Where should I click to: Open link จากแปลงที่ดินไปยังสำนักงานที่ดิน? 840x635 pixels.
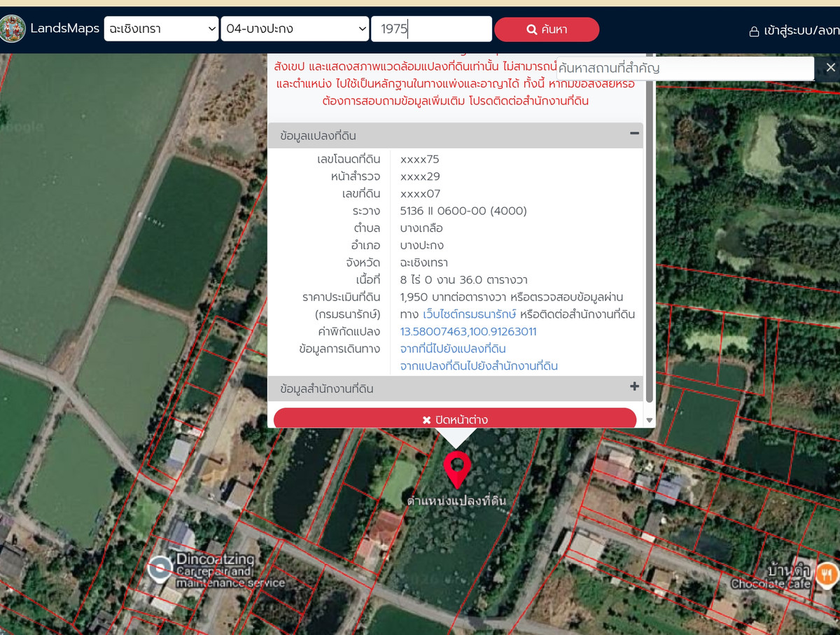(x=479, y=366)
